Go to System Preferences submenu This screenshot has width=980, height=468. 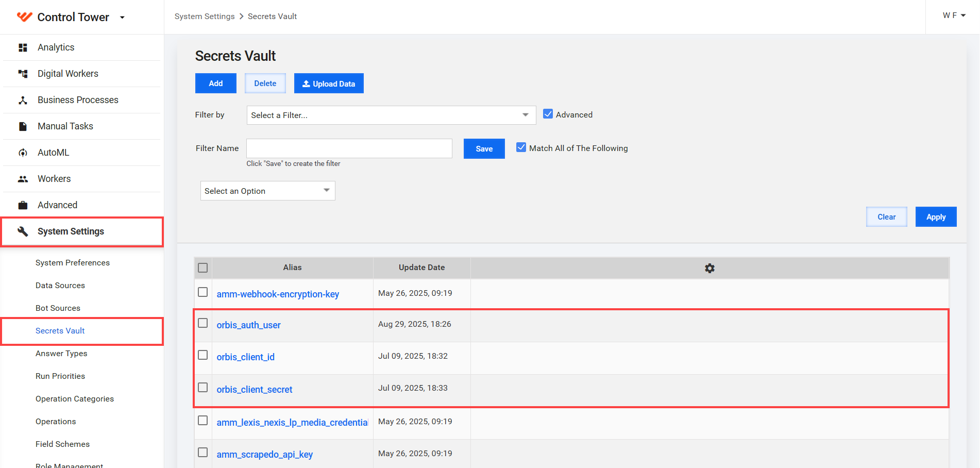tap(73, 263)
